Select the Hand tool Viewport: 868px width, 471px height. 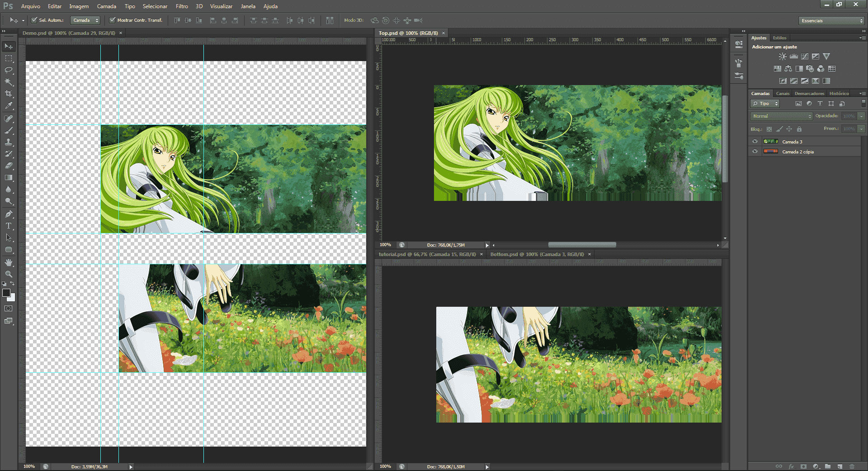(x=9, y=262)
